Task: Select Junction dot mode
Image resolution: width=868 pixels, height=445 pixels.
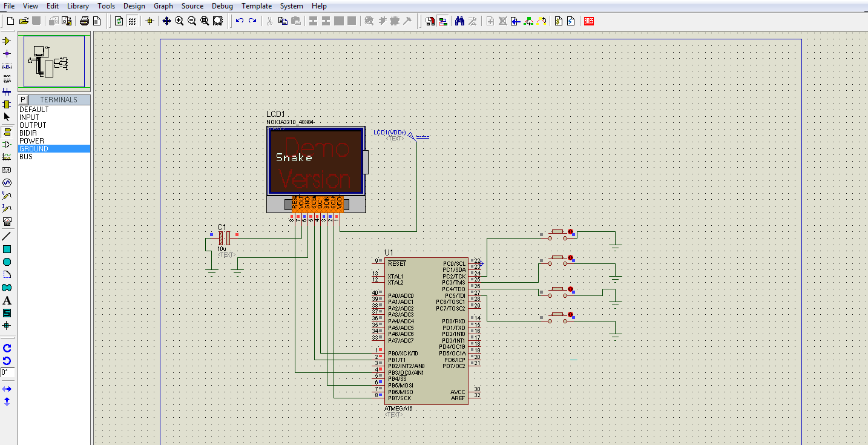Action: tap(7, 53)
